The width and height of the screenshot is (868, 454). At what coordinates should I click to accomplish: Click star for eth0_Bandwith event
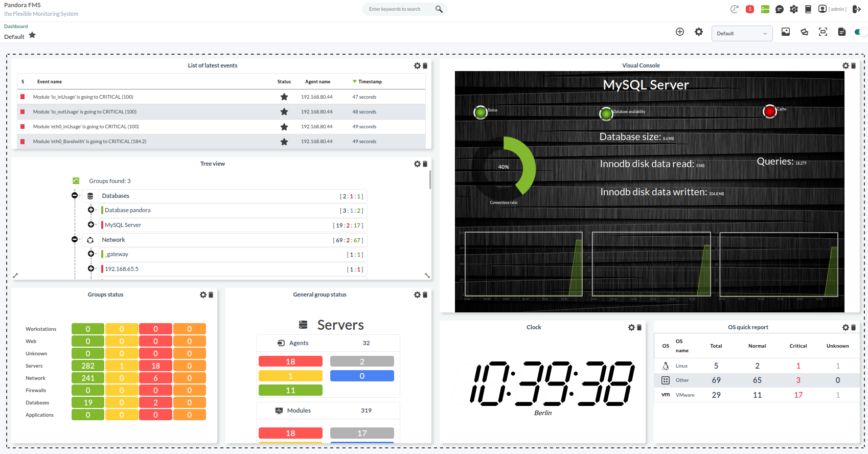click(x=284, y=142)
